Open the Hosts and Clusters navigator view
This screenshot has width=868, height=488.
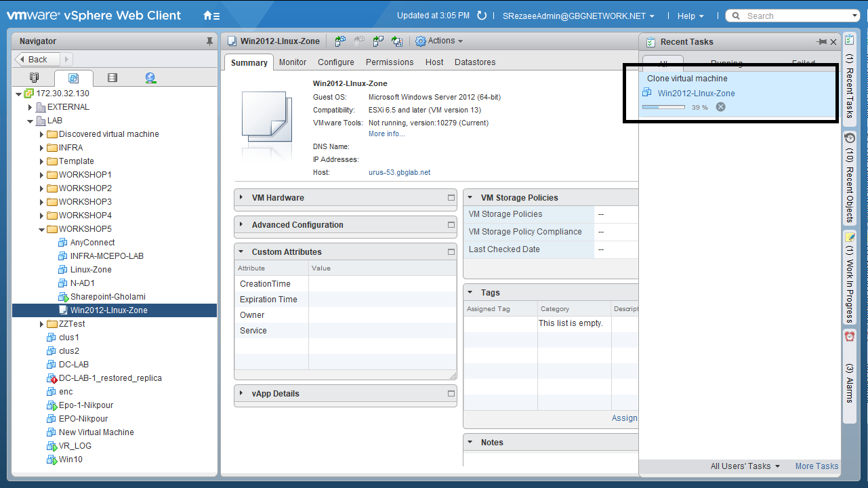tap(35, 78)
